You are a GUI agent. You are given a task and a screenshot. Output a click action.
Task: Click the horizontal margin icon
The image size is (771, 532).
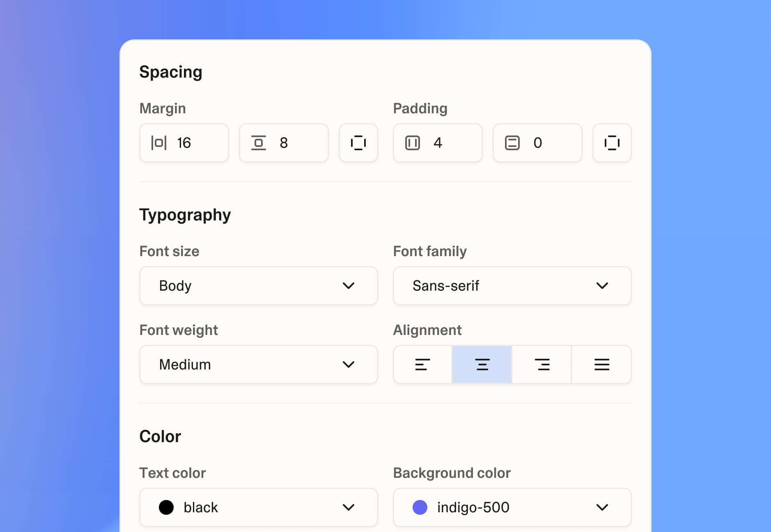point(159,143)
